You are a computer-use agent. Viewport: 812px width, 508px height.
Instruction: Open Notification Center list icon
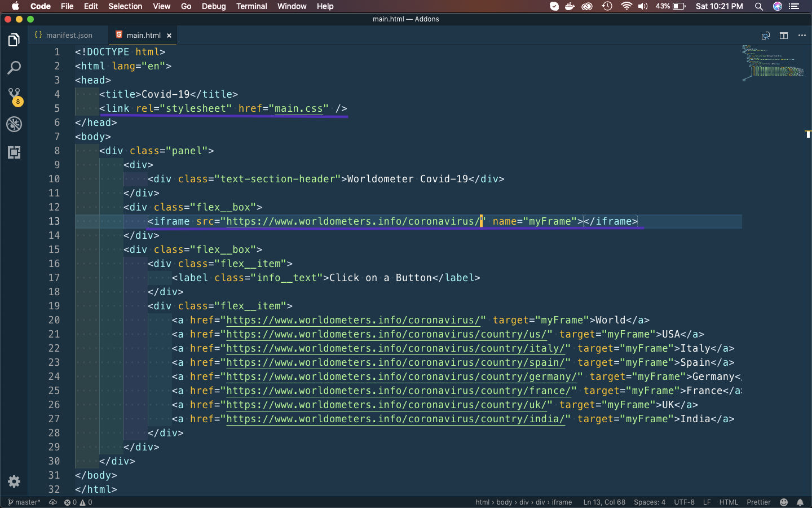795,6
